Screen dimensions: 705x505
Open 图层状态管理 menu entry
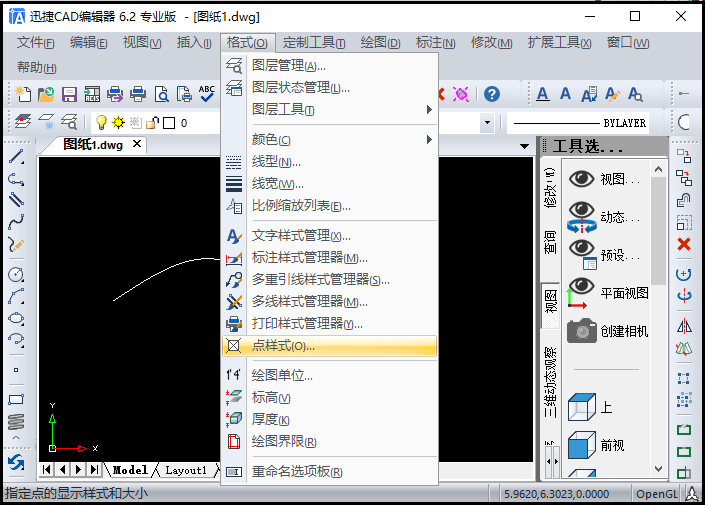click(x=330, y=87)
